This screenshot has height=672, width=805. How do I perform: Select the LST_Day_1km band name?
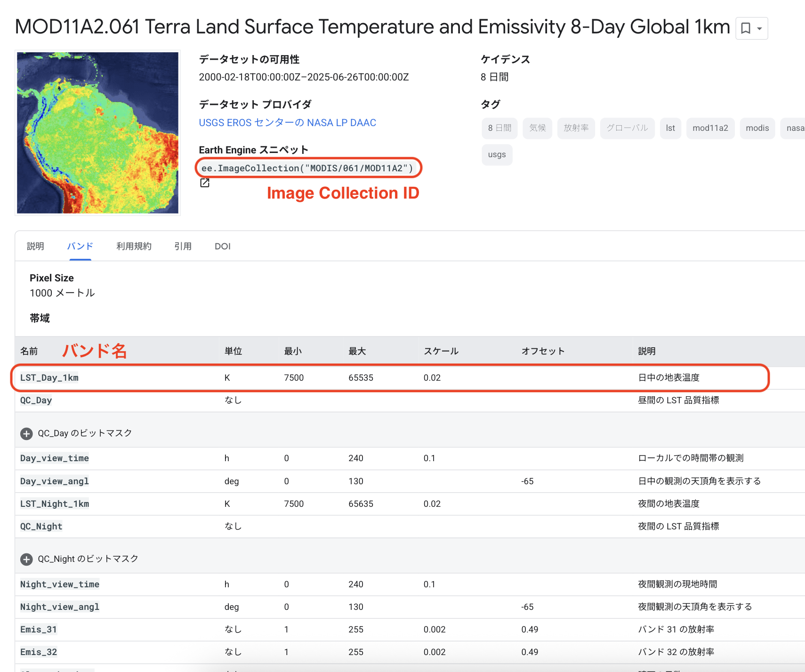point(49,377)
